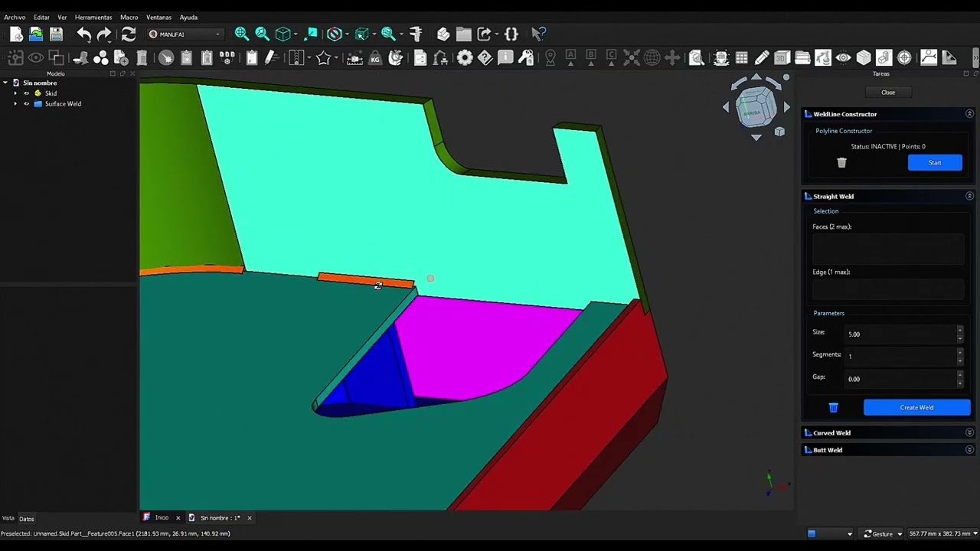The height and width of the screenshot is (551, 980).
Task: Open the Herramientas menu
Action: point(93,17)
